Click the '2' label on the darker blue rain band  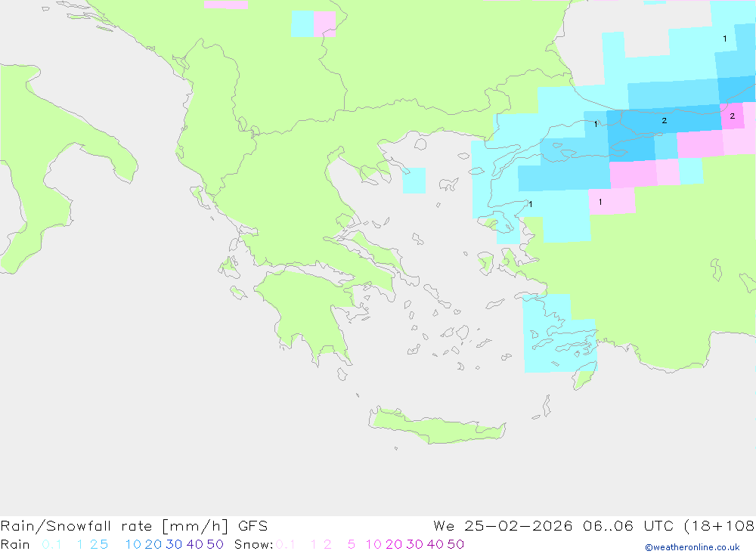point(665,120)
